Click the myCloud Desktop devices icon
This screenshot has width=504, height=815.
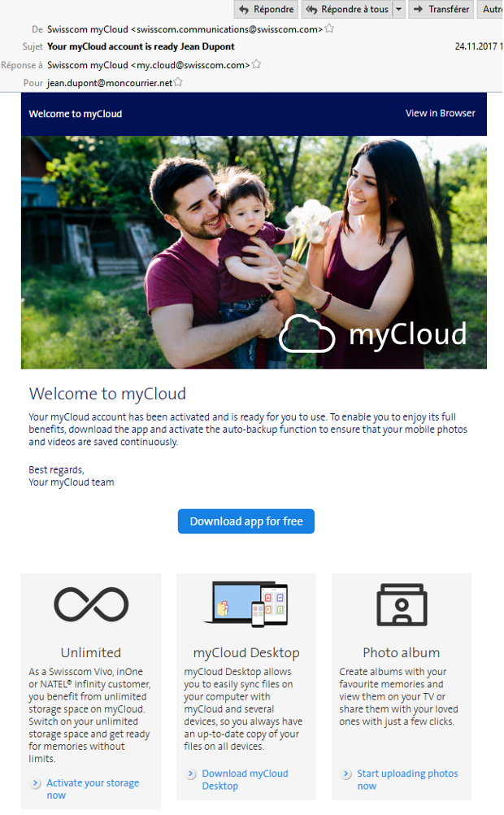tap(245, 604)
